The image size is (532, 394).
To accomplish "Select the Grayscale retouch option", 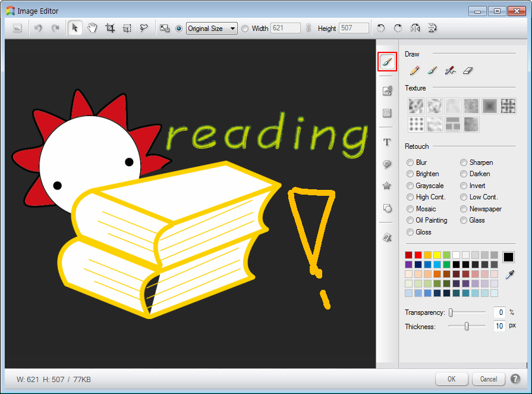I will 410,186.
